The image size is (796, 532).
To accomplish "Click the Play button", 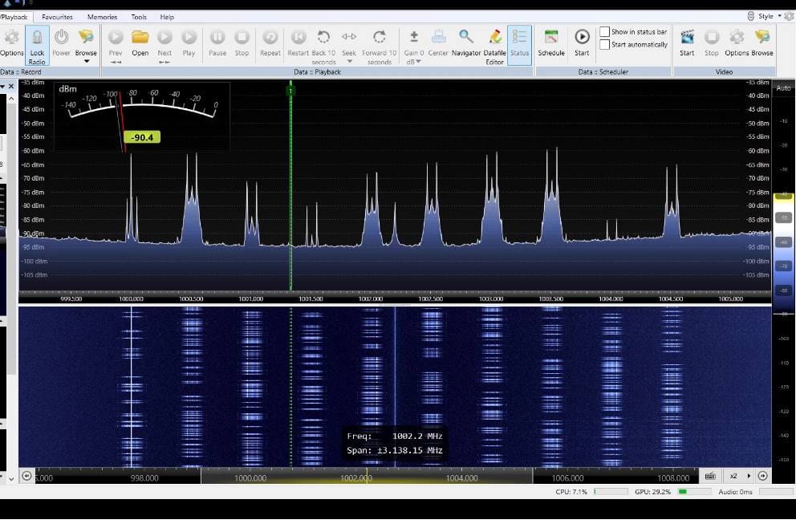I will [x=189, y=43].
